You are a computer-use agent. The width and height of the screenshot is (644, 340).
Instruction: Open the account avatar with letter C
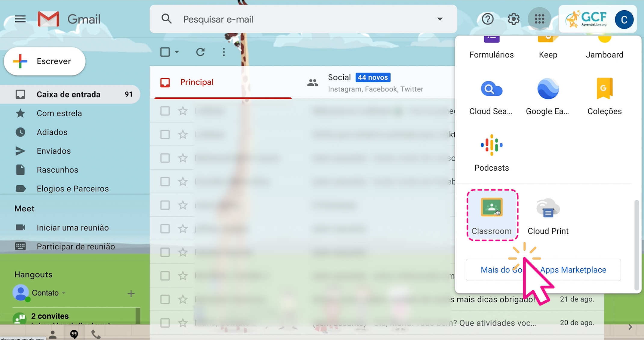624,20
